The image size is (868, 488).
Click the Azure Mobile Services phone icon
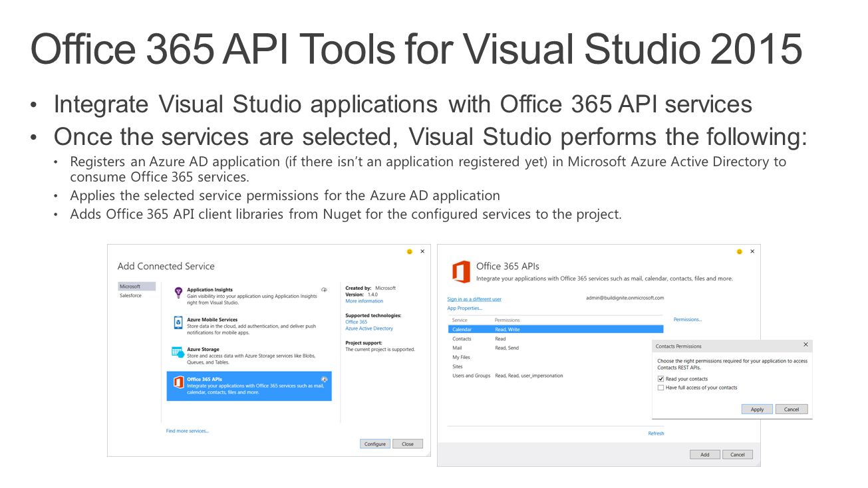pyautogui.click(x=178, y=322)
